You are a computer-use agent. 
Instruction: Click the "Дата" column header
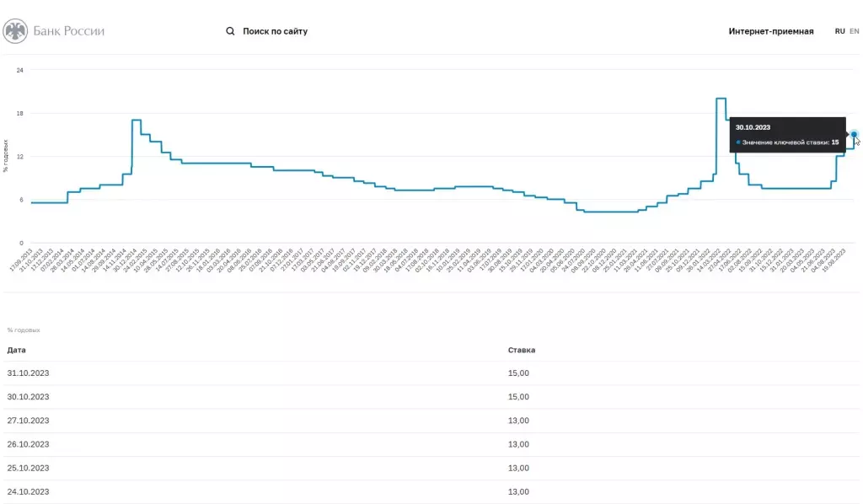tap(16, 349)
